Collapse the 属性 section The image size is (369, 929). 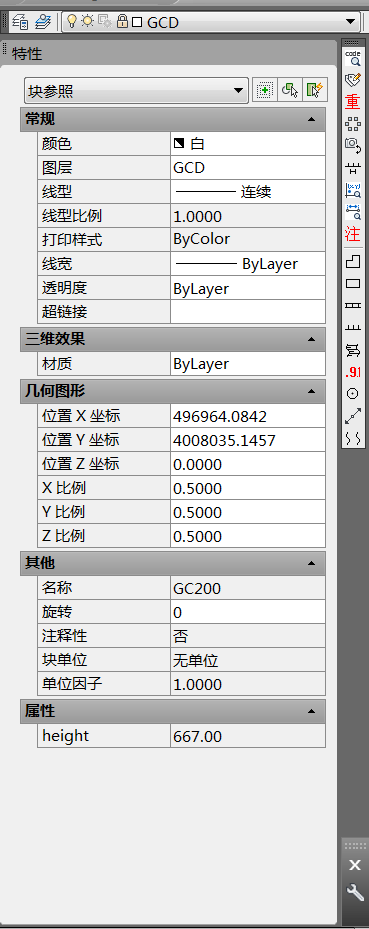pos(311,711)
